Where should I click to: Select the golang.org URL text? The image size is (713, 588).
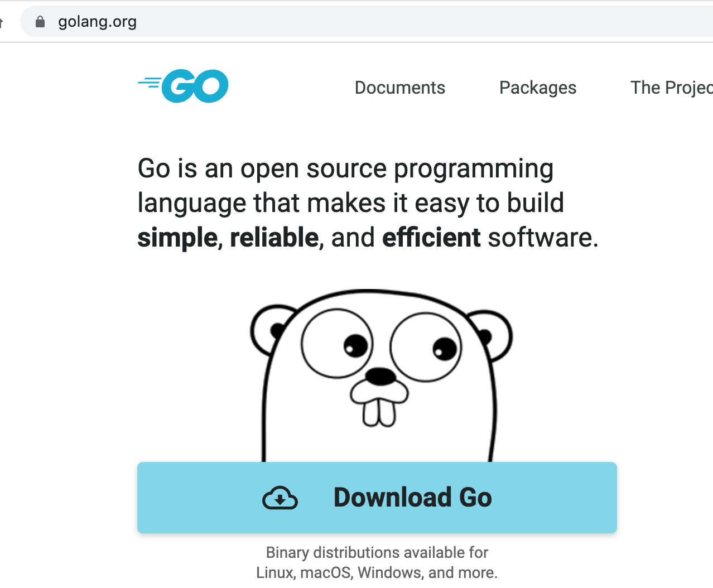click(x=97, y=21)
